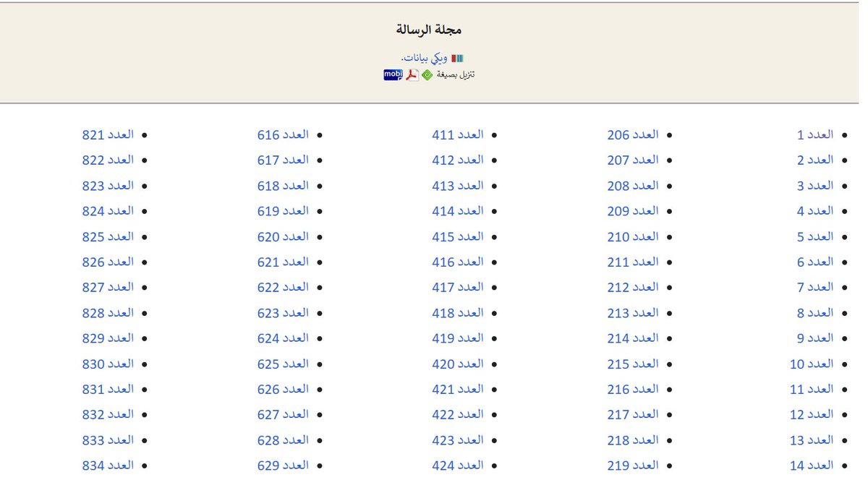The height and width of the screenshot is (480, 868).
Task: Open issue العدد 414
Action: point(458,211)
